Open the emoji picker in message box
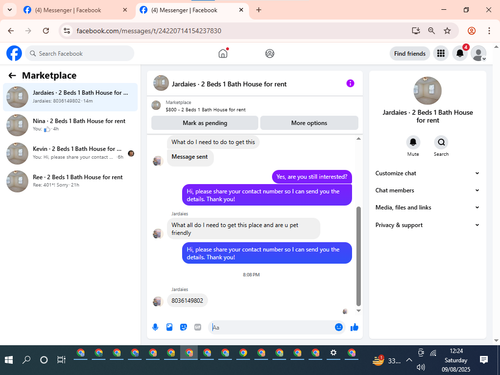 click(x=339, y=327)
